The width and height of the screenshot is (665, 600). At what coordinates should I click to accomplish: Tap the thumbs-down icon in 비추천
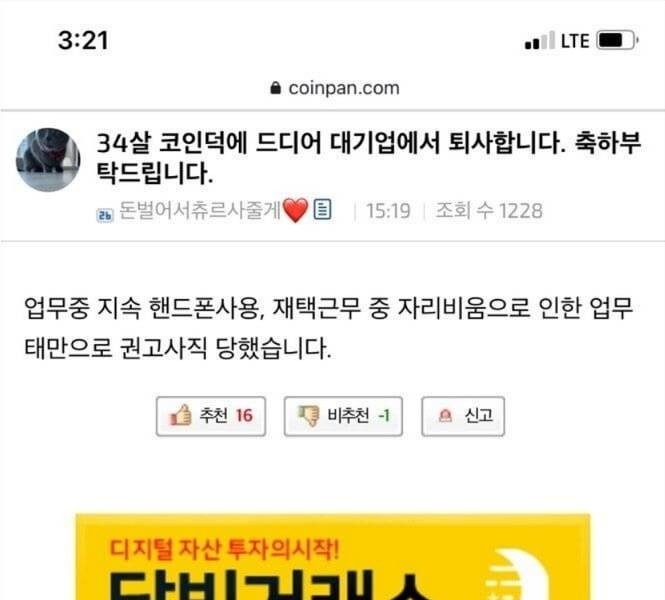click(x=309, y=416)
